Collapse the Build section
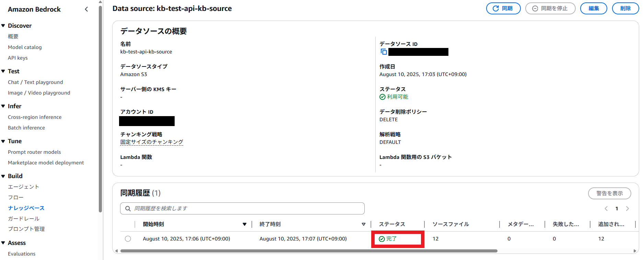The image size is (644, 260). [3, 176]
